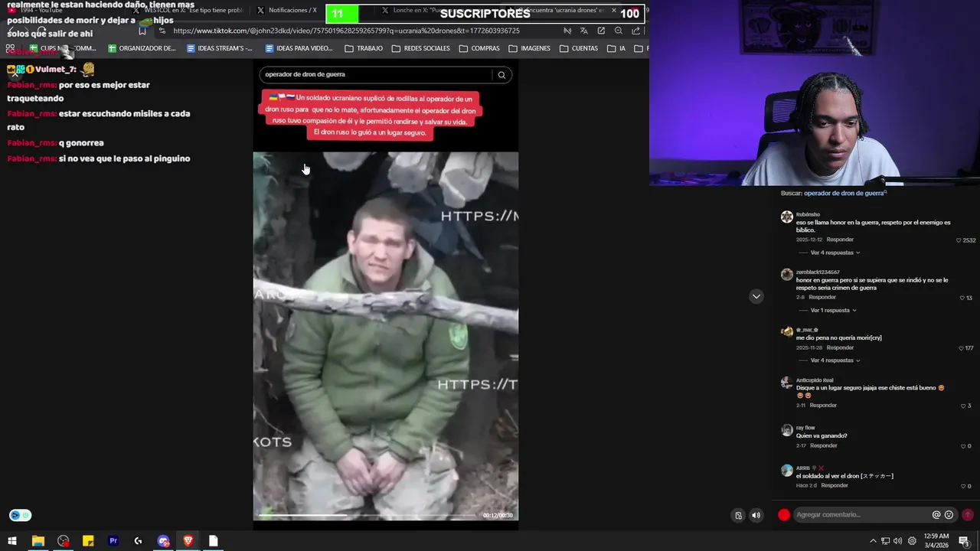
Task: Open the yellow Sticky Notes taskbar icon
Action: (88, 541)
